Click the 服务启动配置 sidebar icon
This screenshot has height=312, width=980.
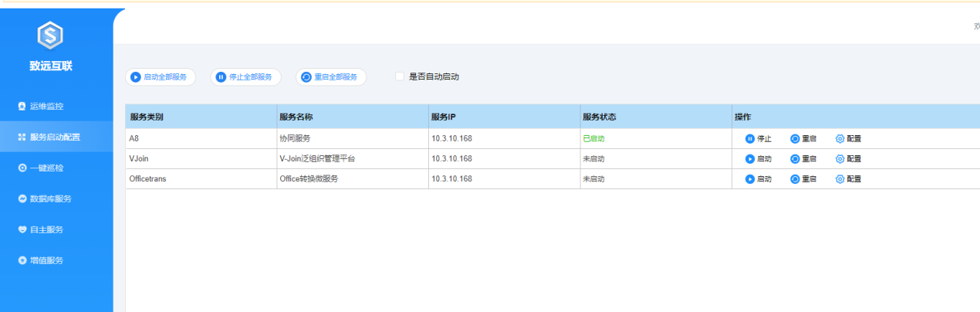pos(22,137)
